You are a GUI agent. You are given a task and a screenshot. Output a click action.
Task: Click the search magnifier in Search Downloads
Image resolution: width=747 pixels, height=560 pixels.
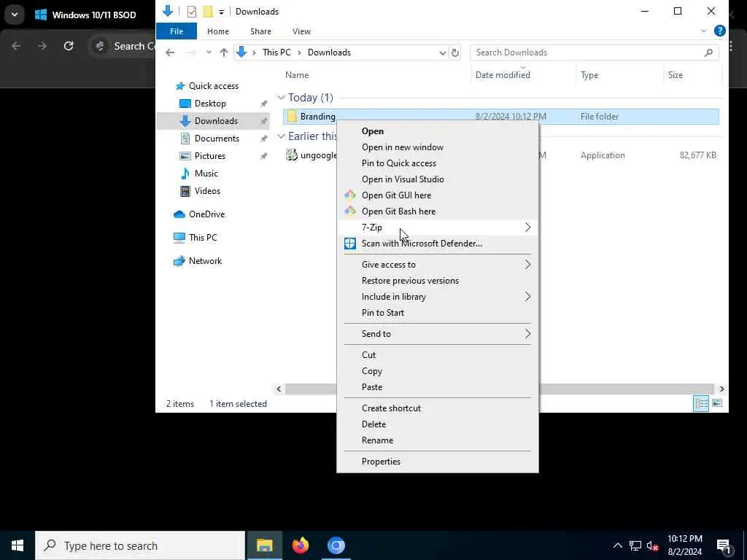[x=708, y=52]
